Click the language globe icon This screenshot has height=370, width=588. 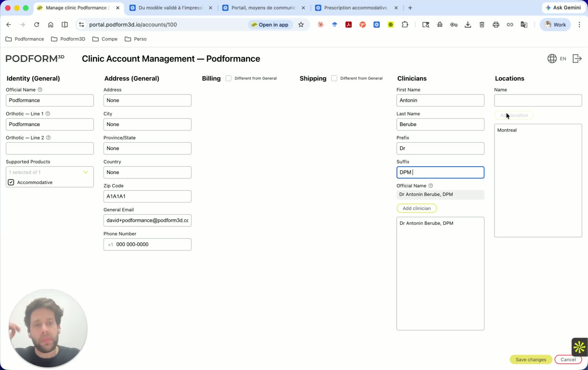552,59
